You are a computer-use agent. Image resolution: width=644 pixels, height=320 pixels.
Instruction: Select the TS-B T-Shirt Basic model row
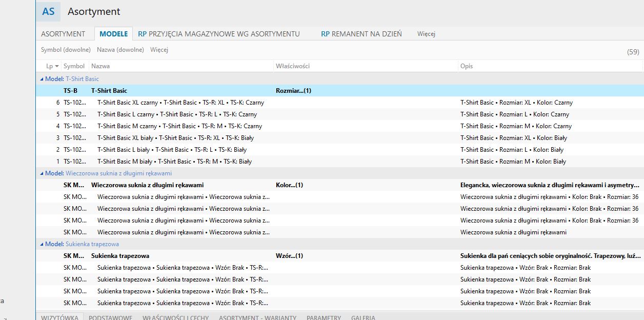pyautogui.click(x=109, y=91)
